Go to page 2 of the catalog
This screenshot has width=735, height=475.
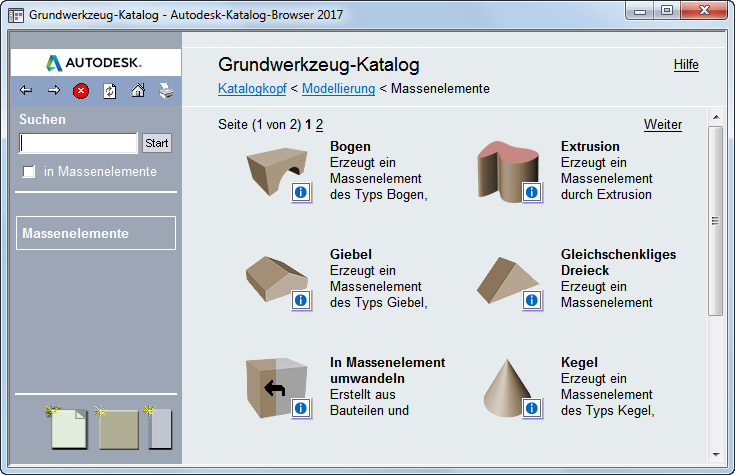coord(319,124)
